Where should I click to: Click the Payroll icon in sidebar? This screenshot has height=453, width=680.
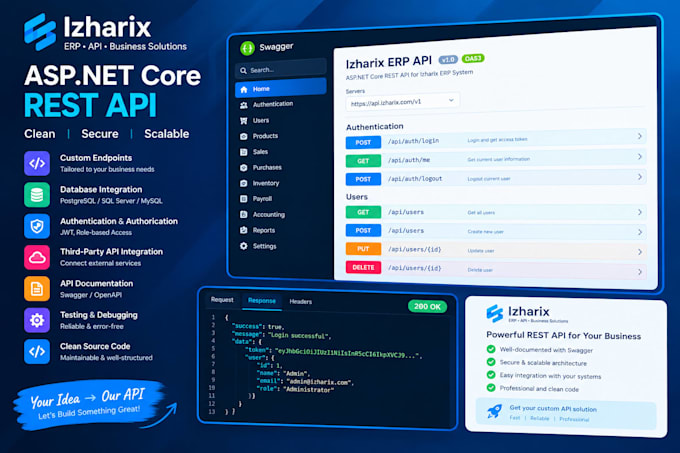tap(244, 199)
